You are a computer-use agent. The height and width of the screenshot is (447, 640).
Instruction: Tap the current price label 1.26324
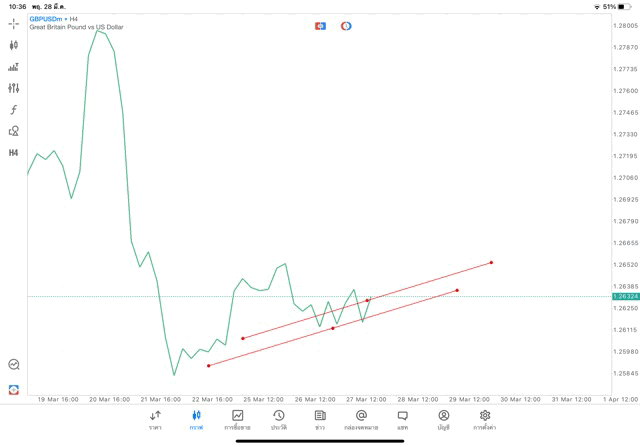pos(626,297)
